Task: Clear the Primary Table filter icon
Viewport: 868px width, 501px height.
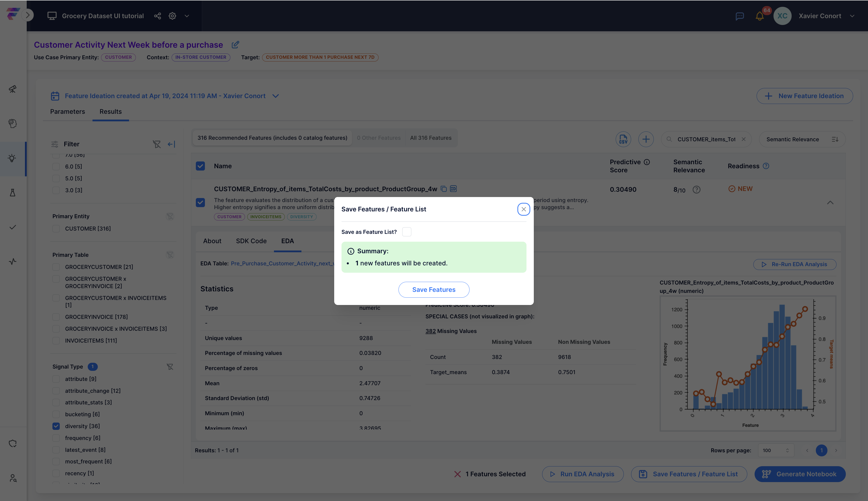Action: [170, 255]
